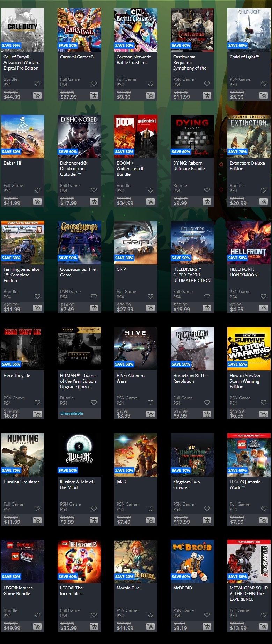Open Call of Duty Advanced Warfare cover
The width and height of the screenshot is (272, 644).
click(23, 30)
